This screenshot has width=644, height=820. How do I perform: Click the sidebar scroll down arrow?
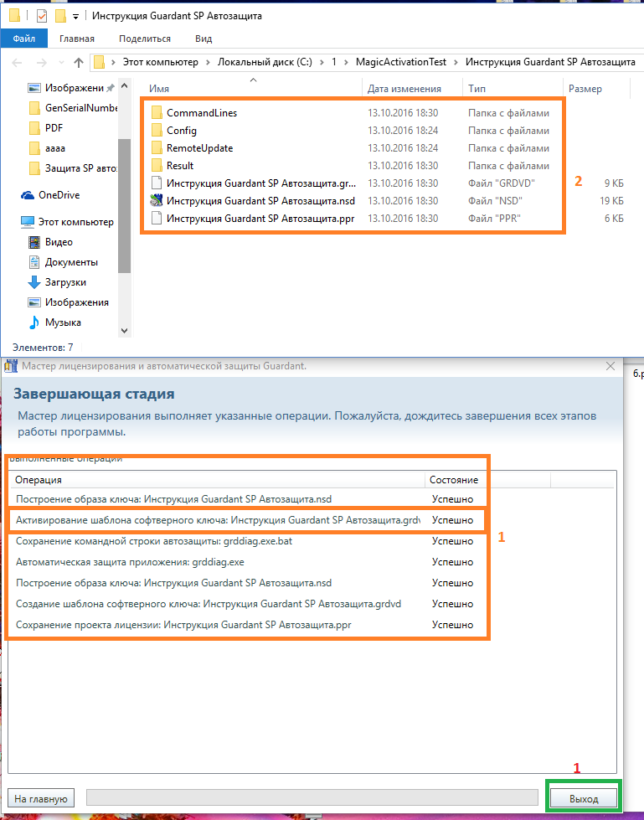(124, 331)
